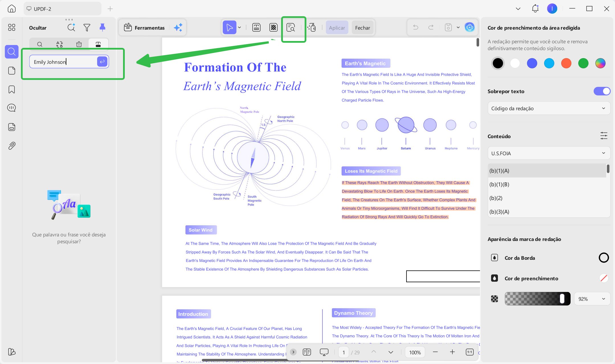This screenshot has height=364, width=615.
Task: Toggle the pin panel icon
Action: (103, 27)
